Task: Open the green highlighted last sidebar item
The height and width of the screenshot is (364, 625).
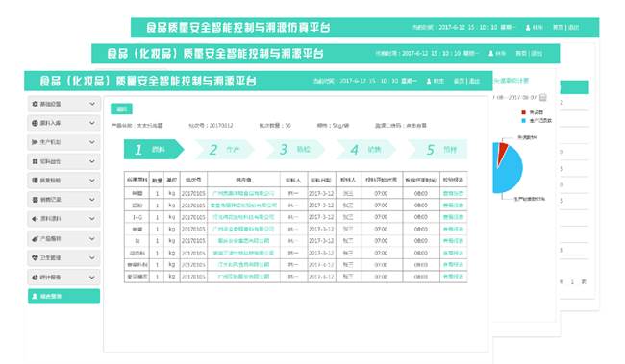Action: click(63, 297)
